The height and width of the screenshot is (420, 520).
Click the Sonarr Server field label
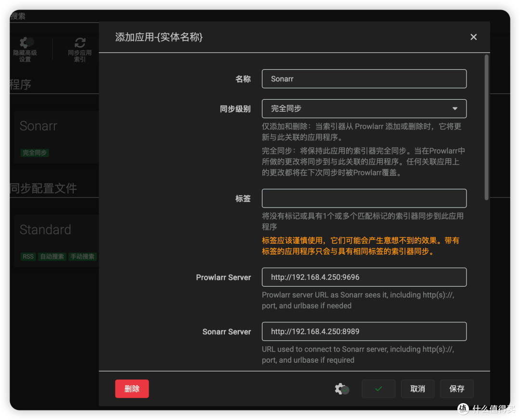[x=226, y=332]
